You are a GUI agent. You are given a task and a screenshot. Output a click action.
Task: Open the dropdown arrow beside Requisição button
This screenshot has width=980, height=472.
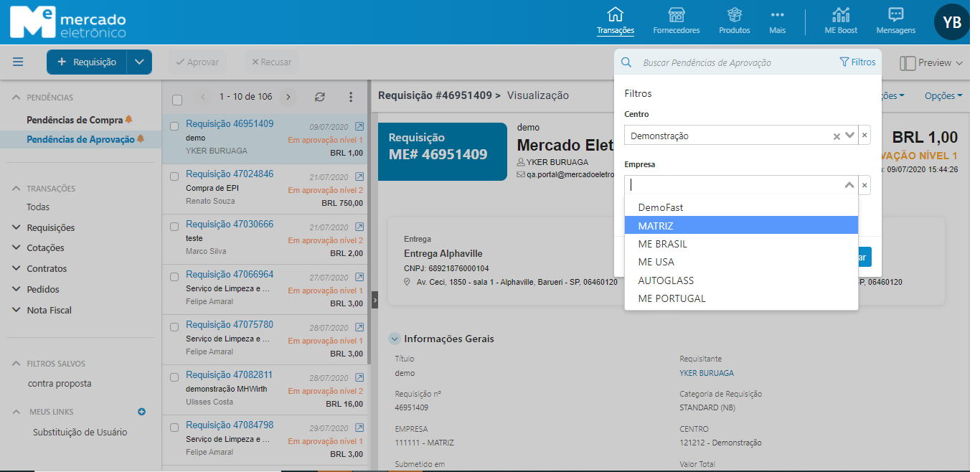coord(139,62)
